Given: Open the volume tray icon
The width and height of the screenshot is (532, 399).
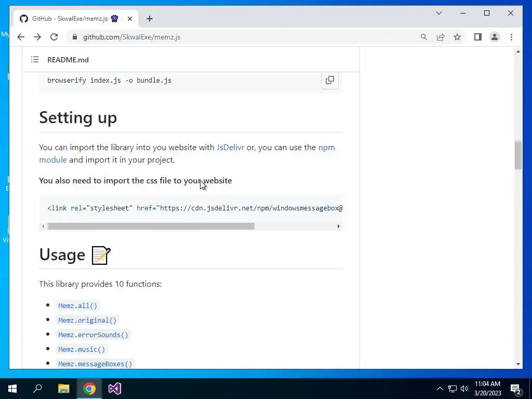Looking at the screenshot, I should (464, 389).
